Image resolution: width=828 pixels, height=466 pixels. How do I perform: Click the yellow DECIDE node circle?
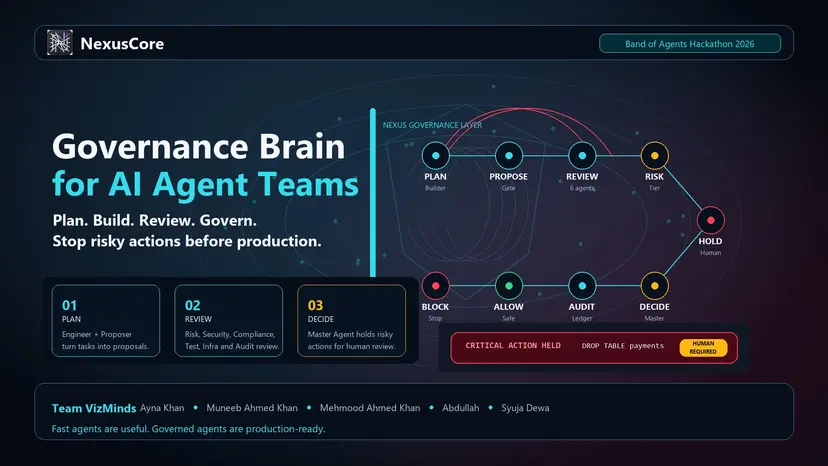point(654,286)
